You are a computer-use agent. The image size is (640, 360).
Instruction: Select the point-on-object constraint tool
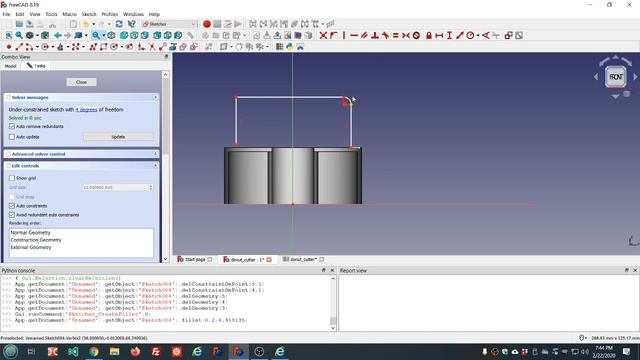coord(333,36)
